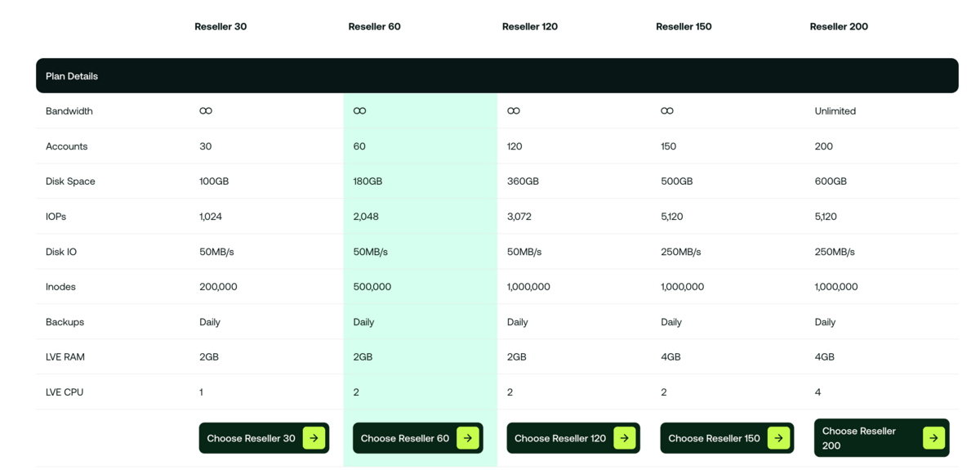Click the 3,072 IOPs value
Viewport: 980px width, 470px height.
(x=520, y=217)
